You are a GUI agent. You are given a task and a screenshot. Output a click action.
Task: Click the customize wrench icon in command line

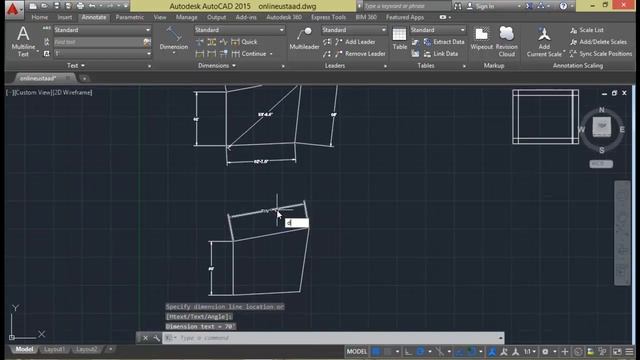tap(156, 338)
